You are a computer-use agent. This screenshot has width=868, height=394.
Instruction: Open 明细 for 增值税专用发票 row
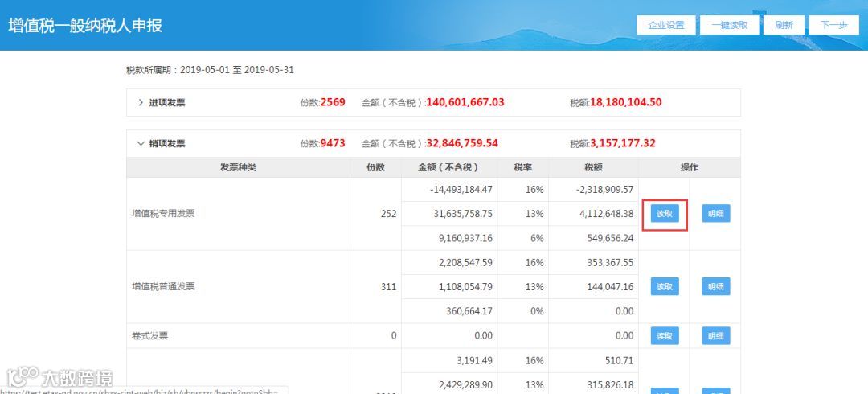716,214
